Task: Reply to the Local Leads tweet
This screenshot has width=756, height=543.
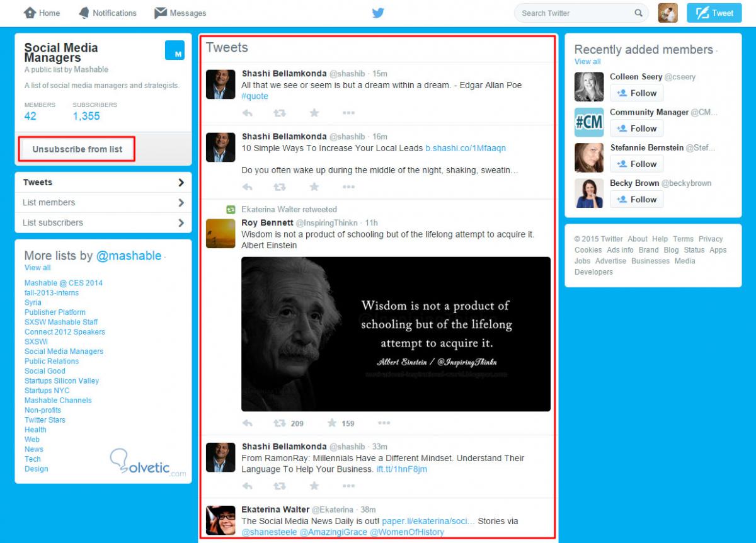Action: click(x=248, y=187)
